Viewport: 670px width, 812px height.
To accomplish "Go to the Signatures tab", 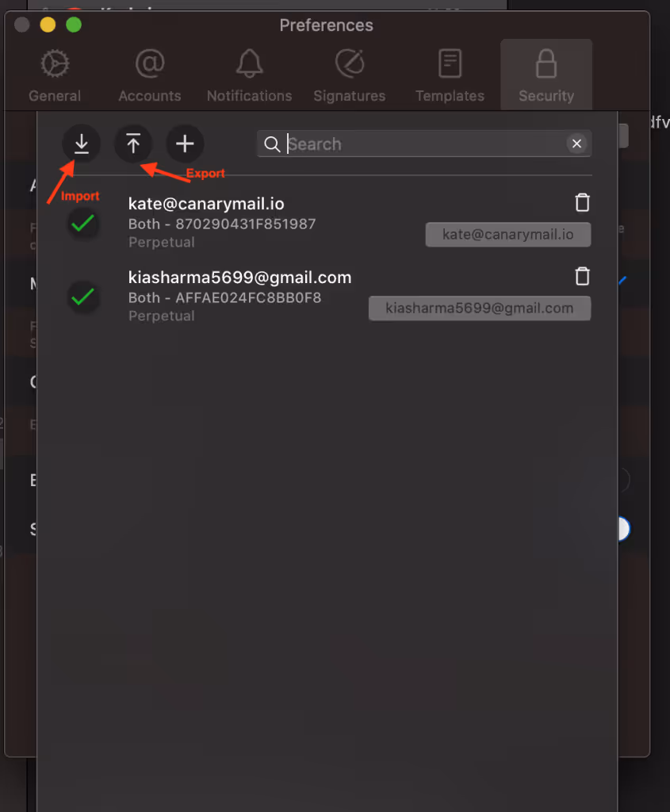I will [x=350, y=75].
